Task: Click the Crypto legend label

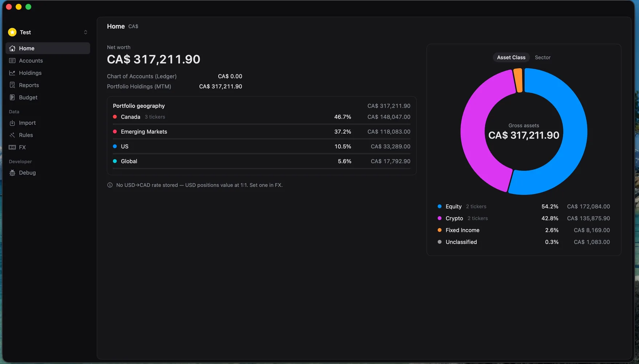Action: [454, 218]
